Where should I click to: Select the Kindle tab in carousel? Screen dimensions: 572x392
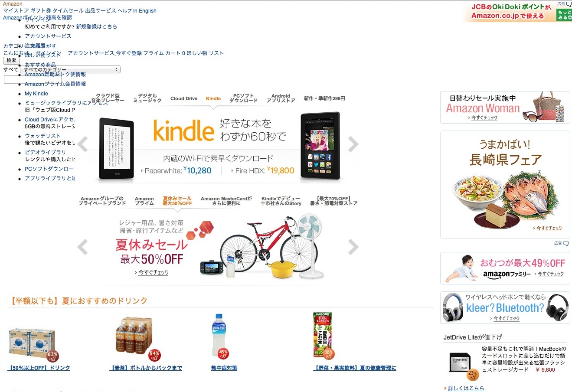(x=213, y=98)
